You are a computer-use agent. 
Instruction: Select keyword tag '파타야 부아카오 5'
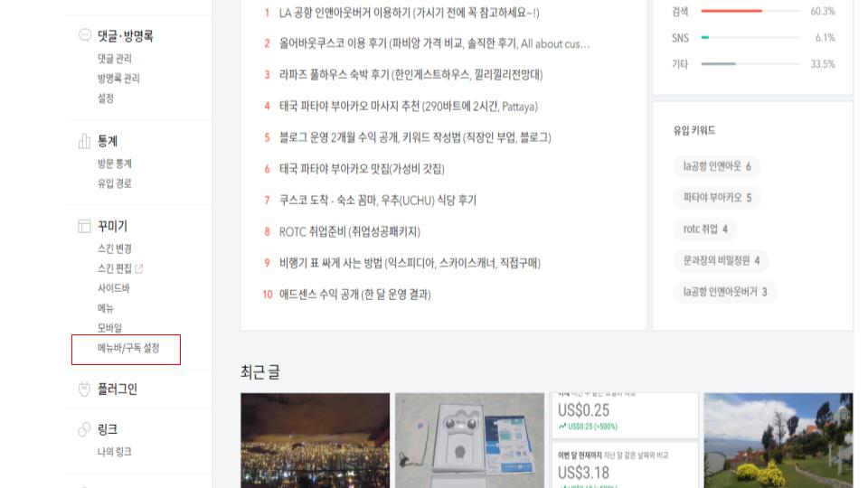pos(717,198)
